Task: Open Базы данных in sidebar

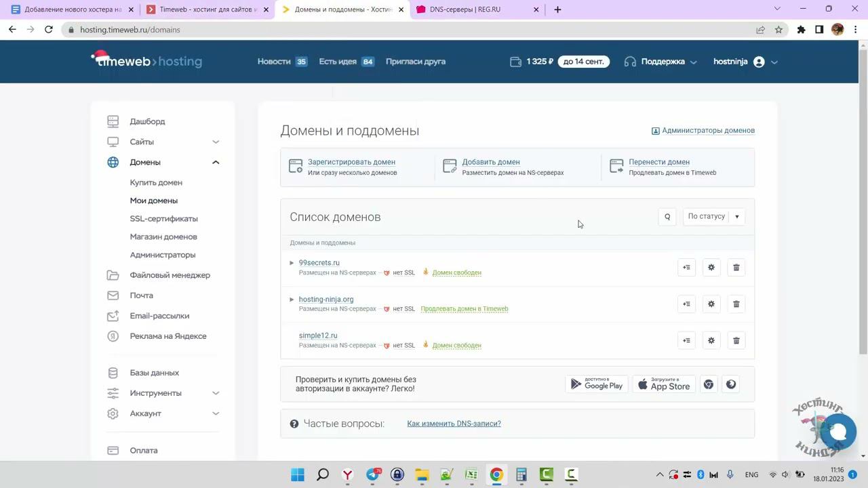Action: coord(155,373)
